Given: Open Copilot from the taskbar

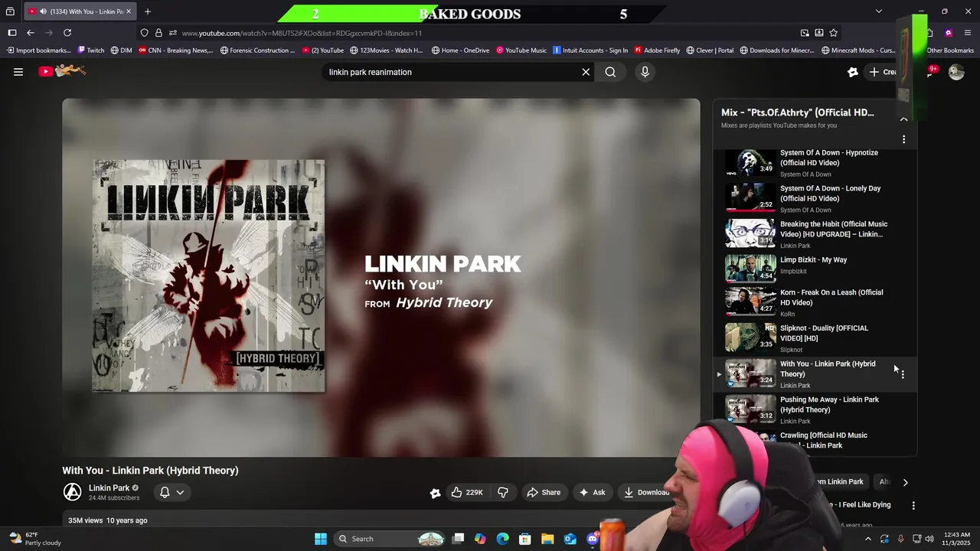Looking at the screenshot, I should click(480, 539).
